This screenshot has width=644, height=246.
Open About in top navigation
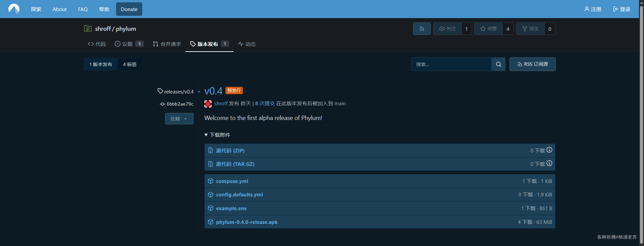(60, 9)
